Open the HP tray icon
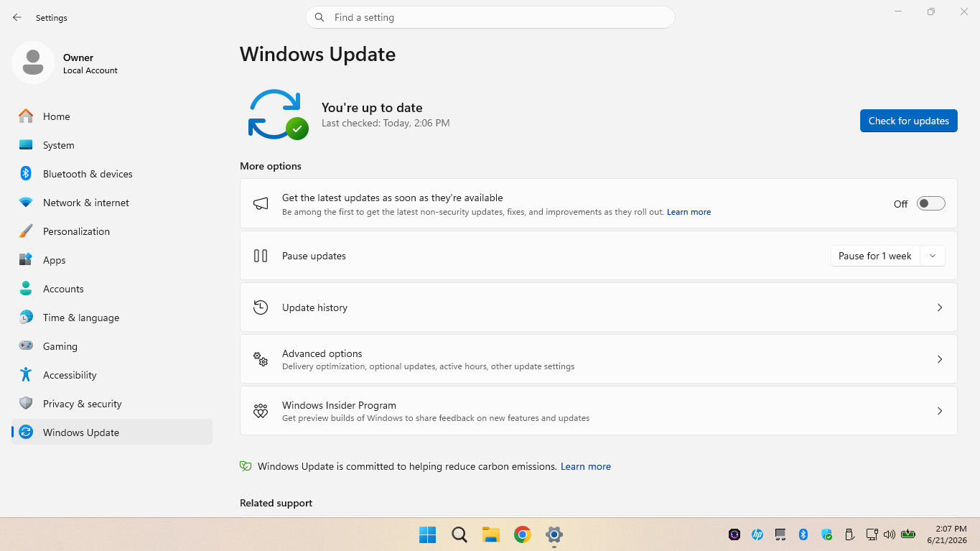980x551 pixels. pyautogui.click(x=757, y=534)
